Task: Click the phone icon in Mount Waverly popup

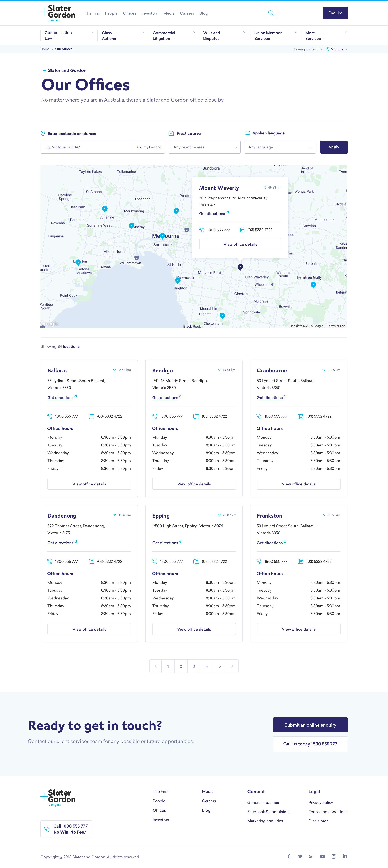Action: (x=202, y=230)
